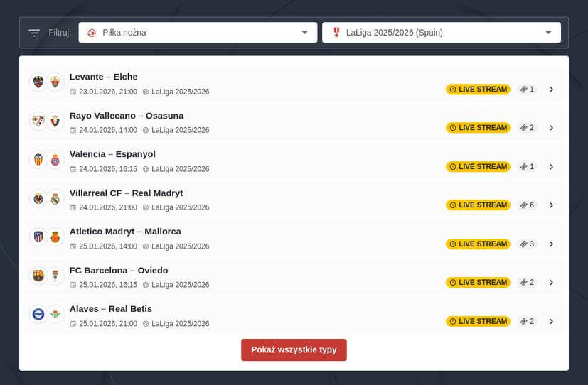This screenshot has height=385, width=588.
Task: Expand the Rayo Vallecano – Osasuna row chevron
Action: point(551,128)
